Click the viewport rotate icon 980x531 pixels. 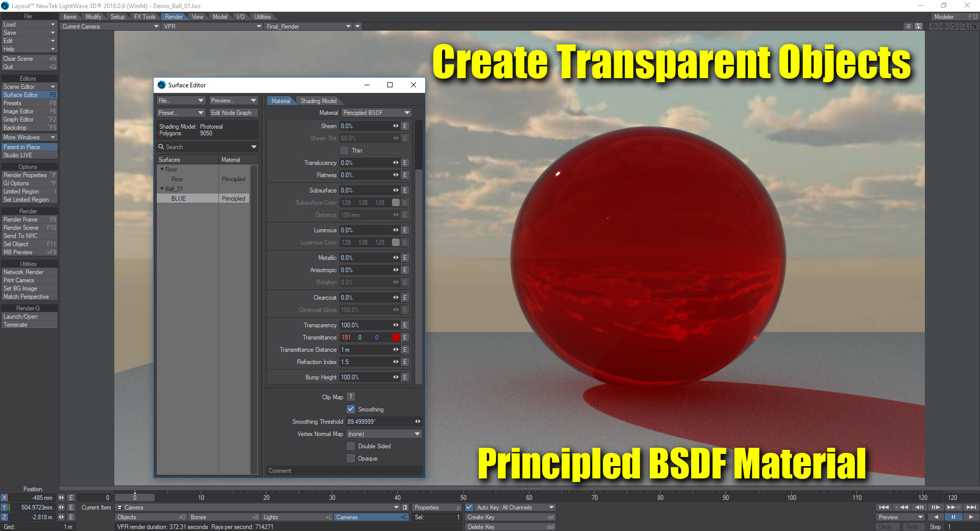coord(954,27)
